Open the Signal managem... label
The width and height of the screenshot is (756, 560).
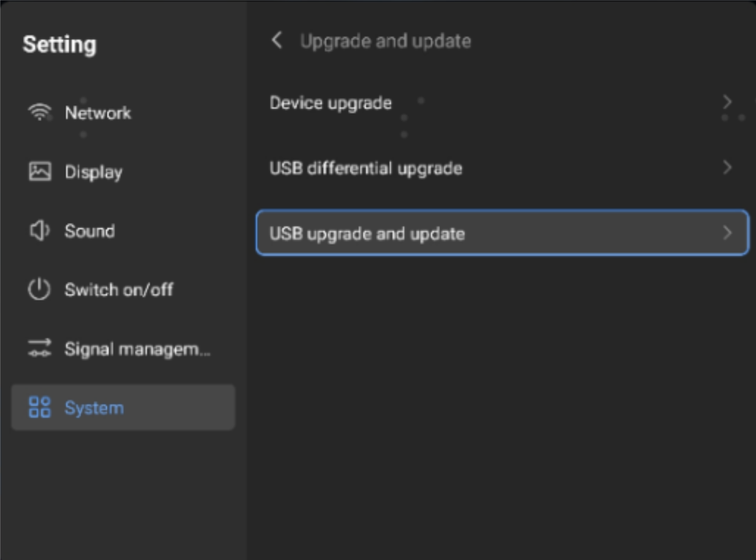tap(137, 349)
